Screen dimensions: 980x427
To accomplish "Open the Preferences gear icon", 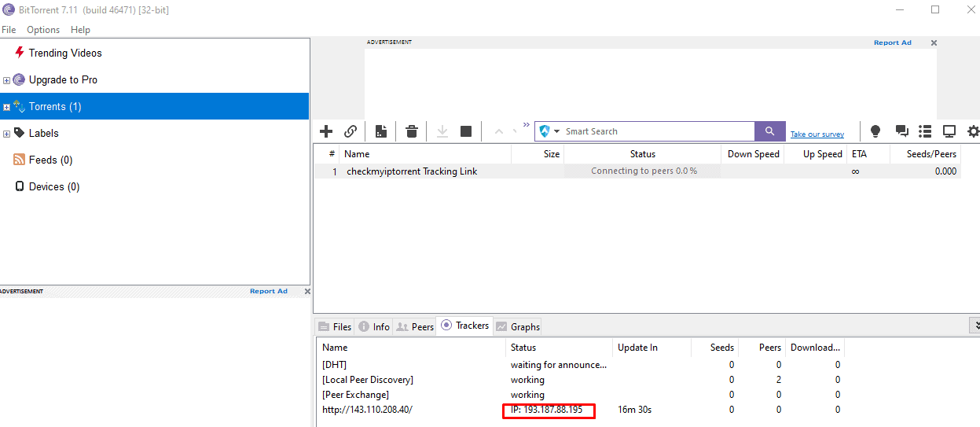I will [973, 131].
